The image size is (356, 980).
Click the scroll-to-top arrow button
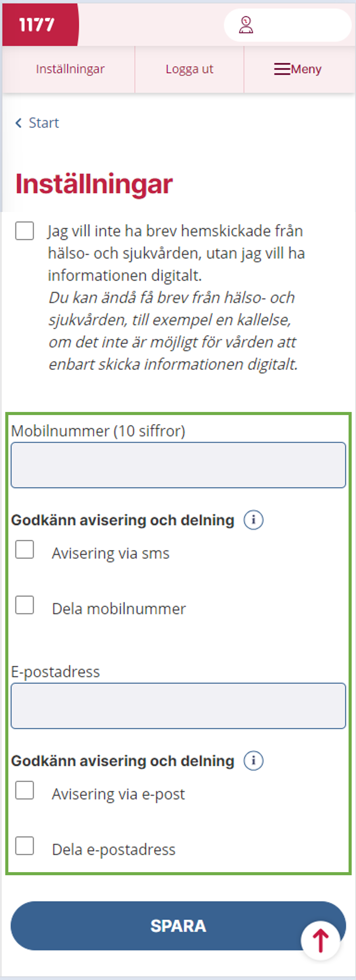320,940
